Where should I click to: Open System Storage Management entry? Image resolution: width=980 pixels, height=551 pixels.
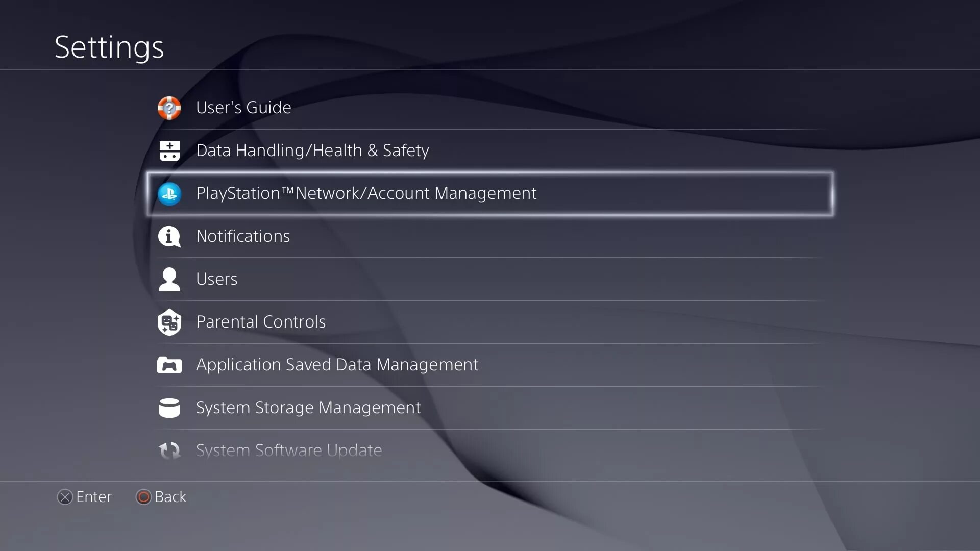490,408
